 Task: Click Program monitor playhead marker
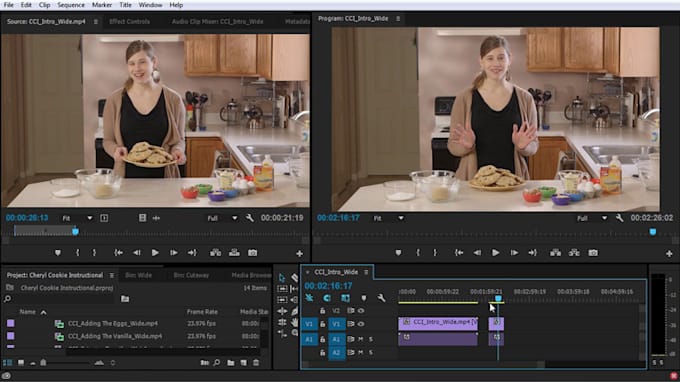tap(653, 232)
